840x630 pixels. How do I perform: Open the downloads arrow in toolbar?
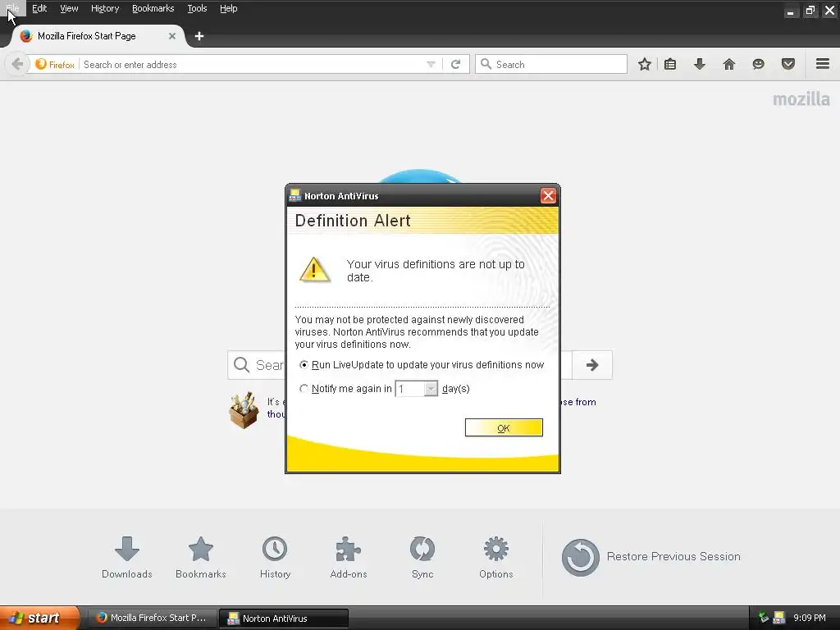(x=700, y=64)
